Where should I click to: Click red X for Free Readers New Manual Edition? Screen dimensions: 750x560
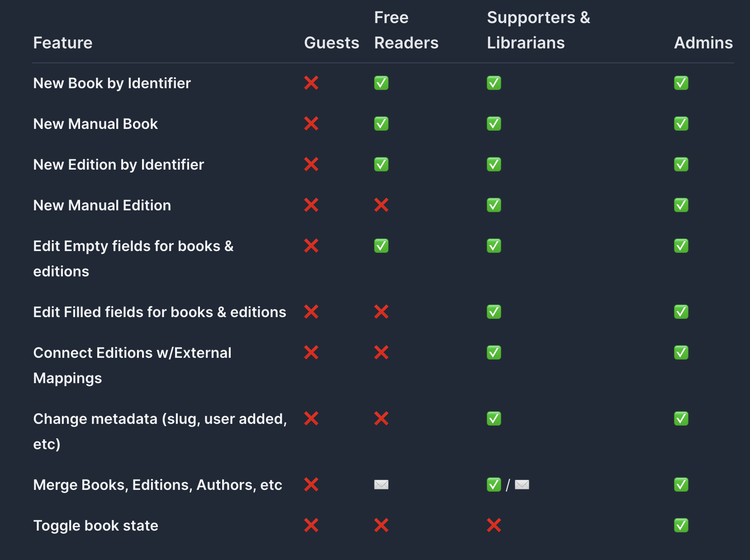click(x=381, y=205)
